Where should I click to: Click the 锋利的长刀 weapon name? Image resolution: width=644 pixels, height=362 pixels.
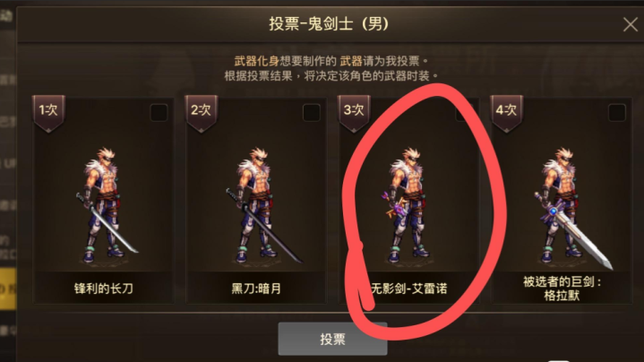[x=104, y=289]
